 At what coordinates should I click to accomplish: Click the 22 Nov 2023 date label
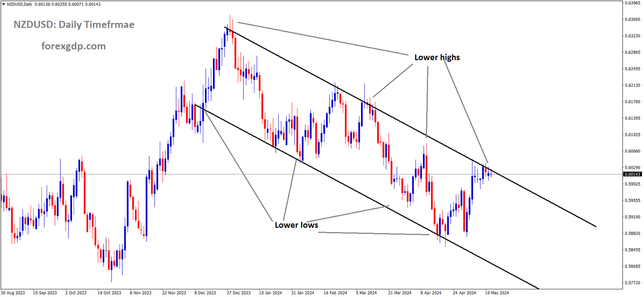pyautogui.click(x=174, y=293)
